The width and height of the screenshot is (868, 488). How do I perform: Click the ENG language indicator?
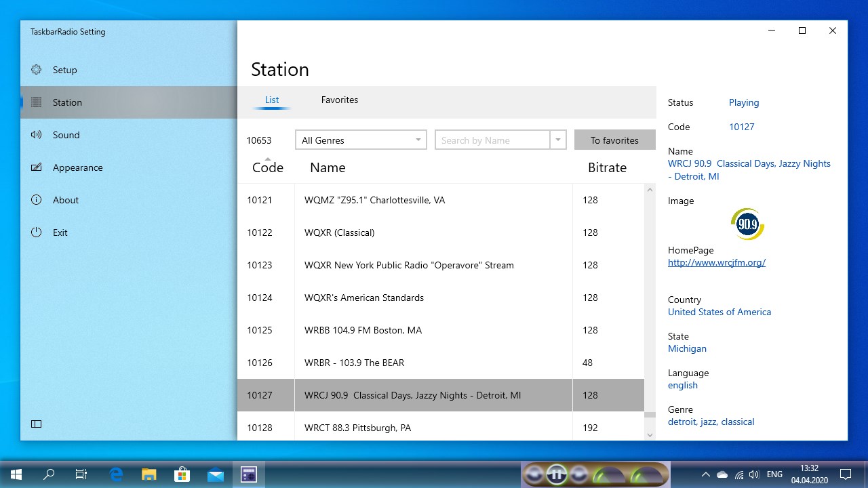(x=774, y=474)
